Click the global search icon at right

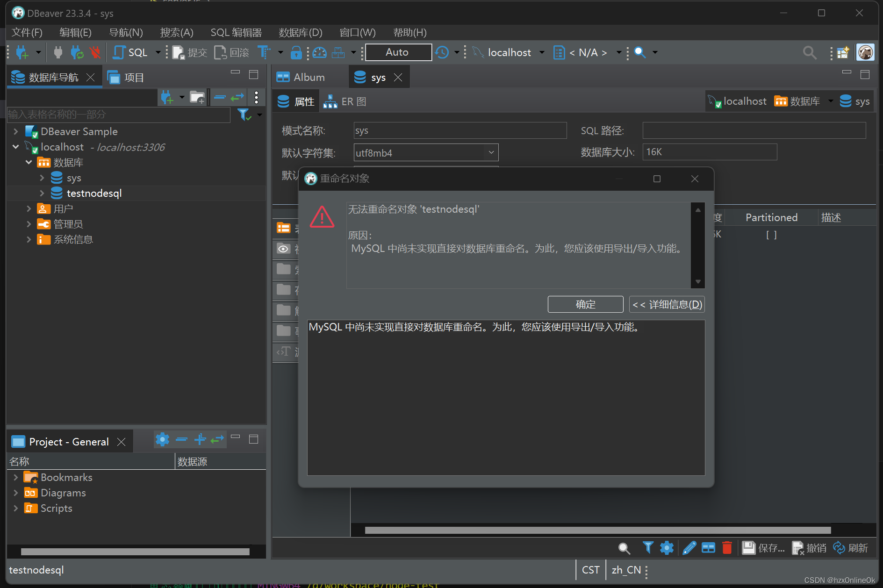(x=810, y=52)
